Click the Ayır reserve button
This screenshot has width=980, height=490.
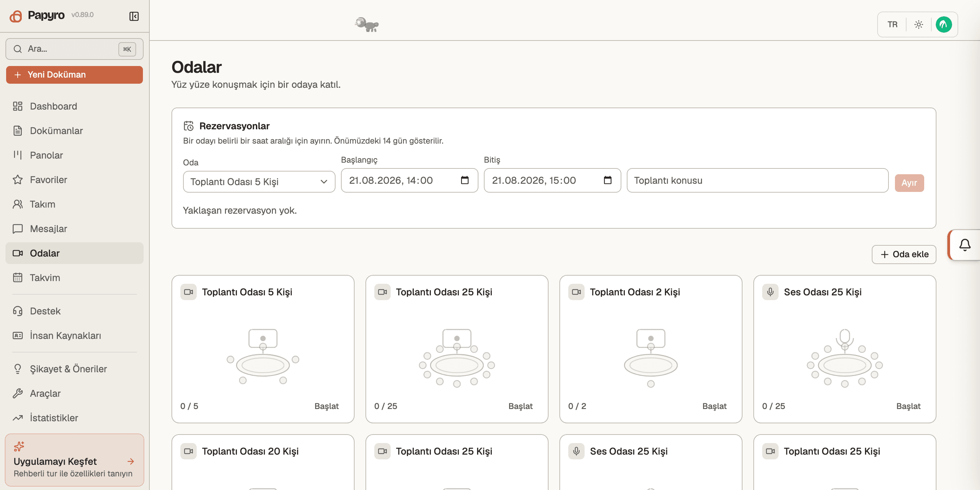pos(909,183)
